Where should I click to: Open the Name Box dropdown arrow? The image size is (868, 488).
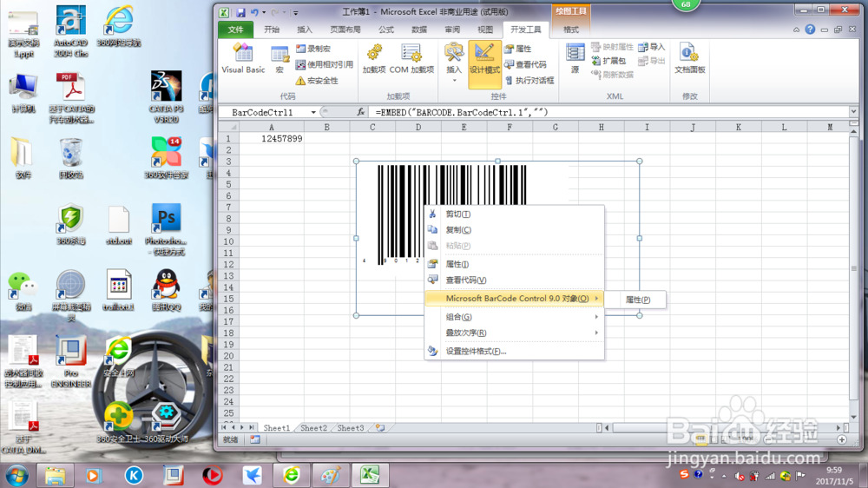coord(313,112)
